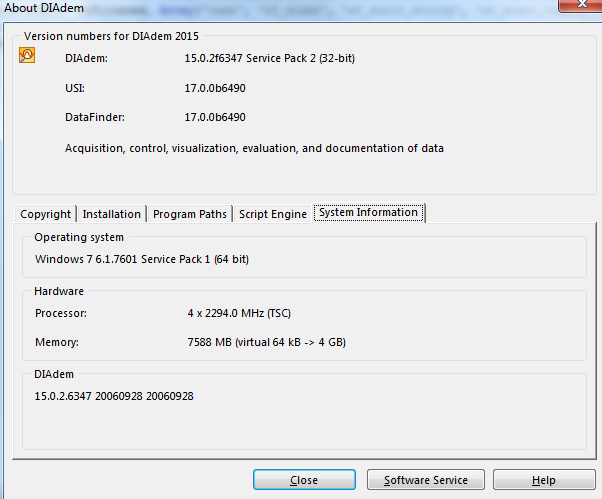Screen dimensions: 602x499
Task: Click the USI version 17.0.0b6490 value
Action: (215, 88)
